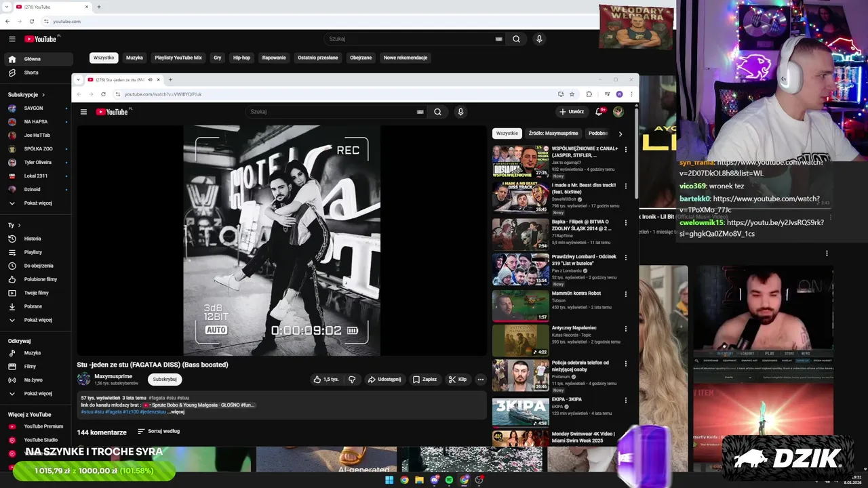Viewport: 868px width, 488px height.
Task: Open options for the Prawdziwy Lombard video
Action: (x=625, y=258)
